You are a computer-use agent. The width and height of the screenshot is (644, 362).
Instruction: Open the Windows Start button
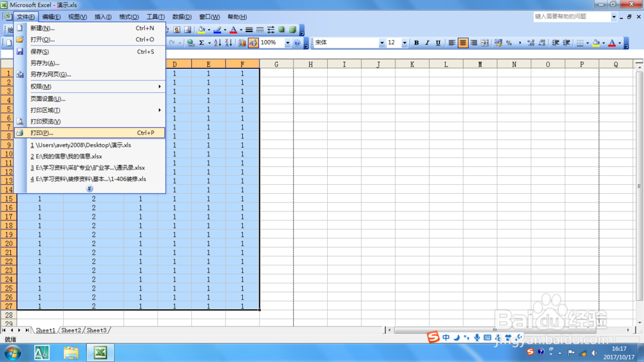click(x=13, y=353)
